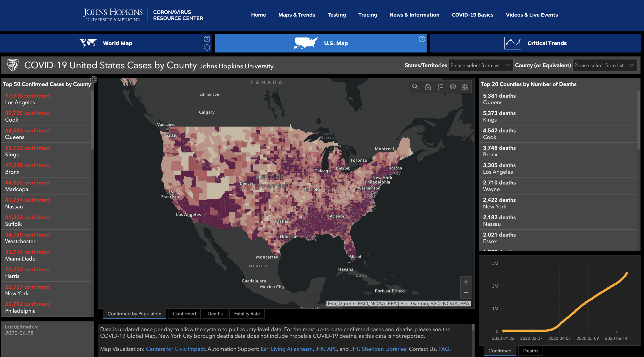This screenshot has width=644, height=357.
Task: Reset map to home extent
Action: point(428,87)
